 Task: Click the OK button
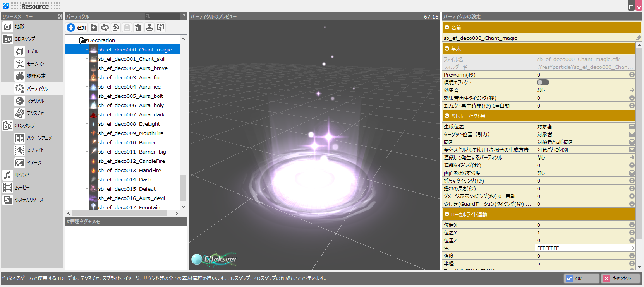581,278
